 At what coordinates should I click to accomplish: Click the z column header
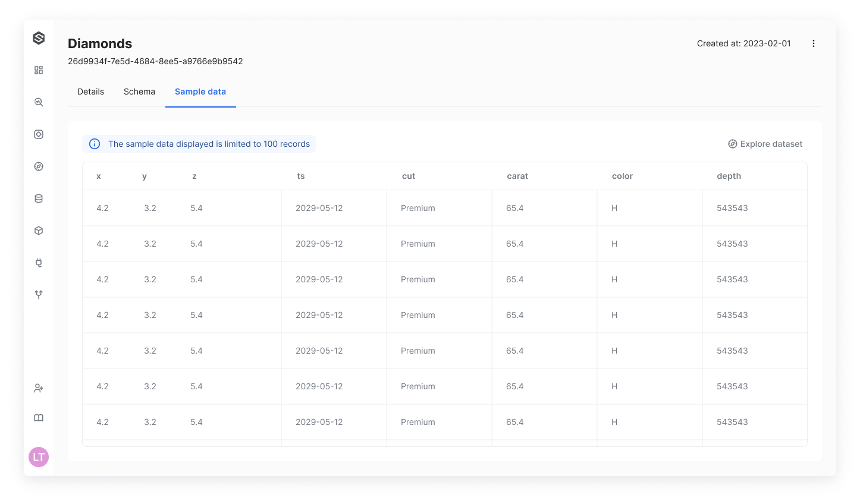tap(194, 176)
